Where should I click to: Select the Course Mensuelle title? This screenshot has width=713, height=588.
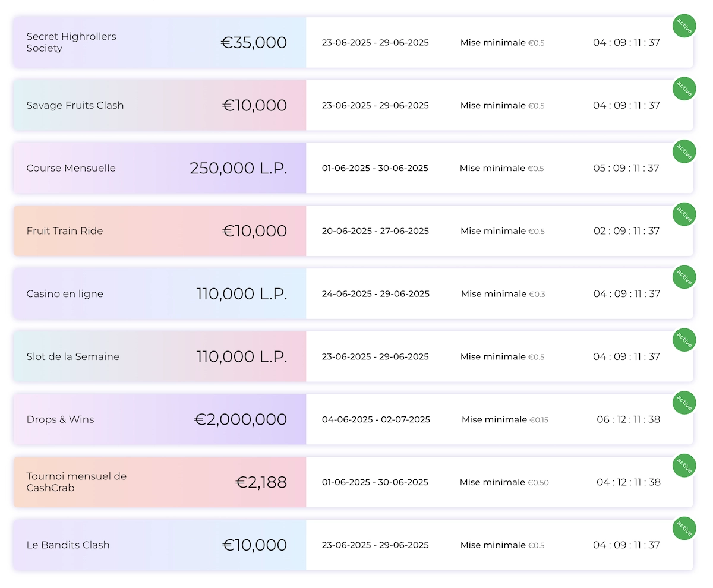[71, 168]
